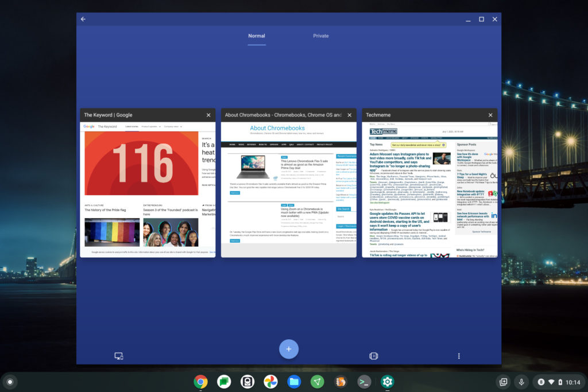588x392 pixels.
Task: Maximize the browser window
Action: pos(482,19)
